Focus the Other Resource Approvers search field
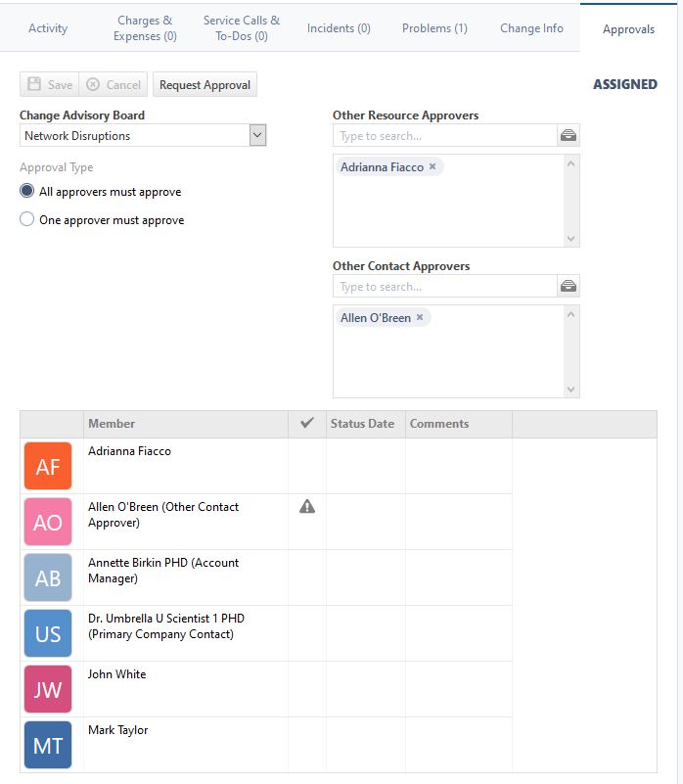The width and height of the screenshot is (683, 784). (x=444, y=136)
